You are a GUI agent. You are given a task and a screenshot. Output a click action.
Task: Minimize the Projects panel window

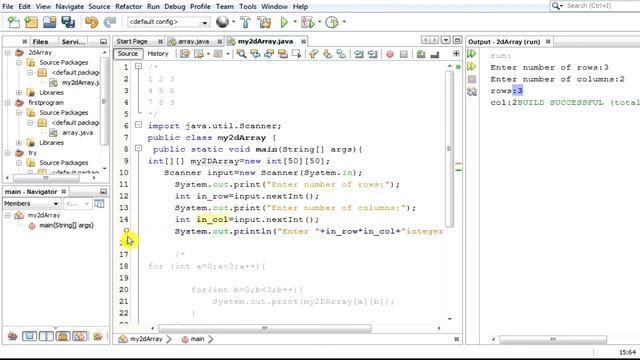coord(103,42)
